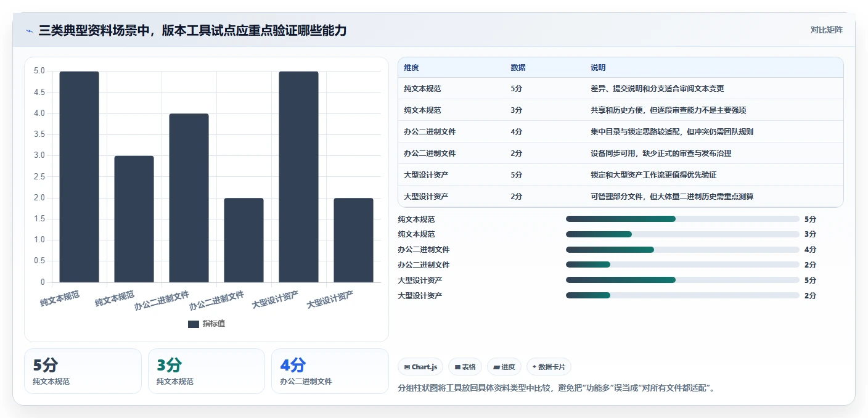Click the 纯文本规范 progress bar showing 3分
The image size is (868, 418).
point(682,234)
